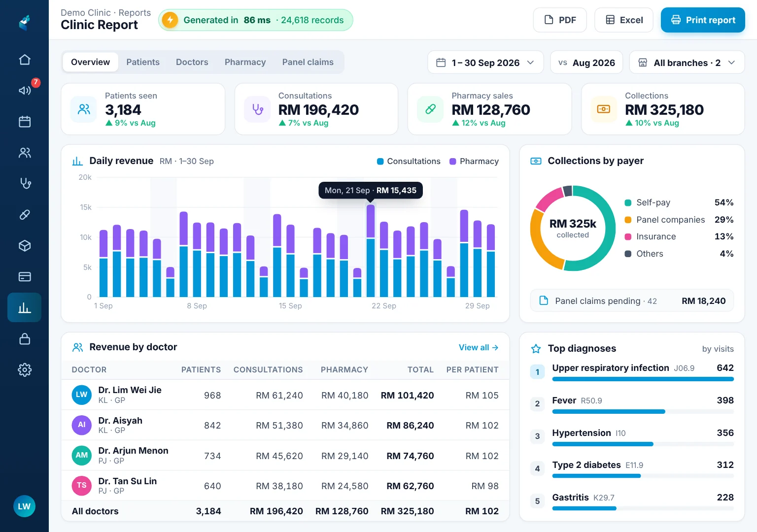Open the stethoscope icon in sidebar

coord(25,183)
